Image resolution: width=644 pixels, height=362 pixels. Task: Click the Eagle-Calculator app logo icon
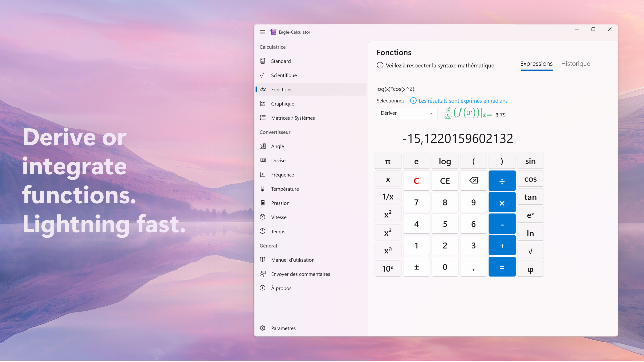pyautogui.click(x=273, y=32)
